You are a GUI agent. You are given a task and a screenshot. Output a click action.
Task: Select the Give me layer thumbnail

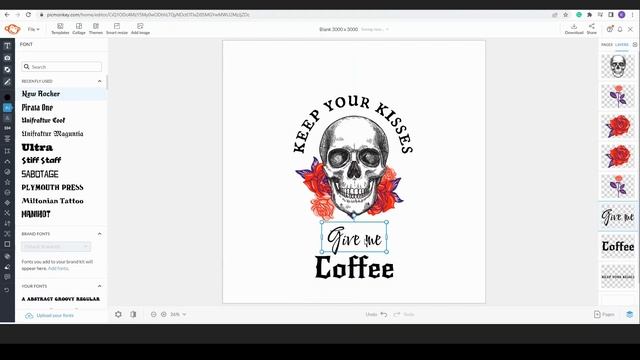tap(618, 216)
